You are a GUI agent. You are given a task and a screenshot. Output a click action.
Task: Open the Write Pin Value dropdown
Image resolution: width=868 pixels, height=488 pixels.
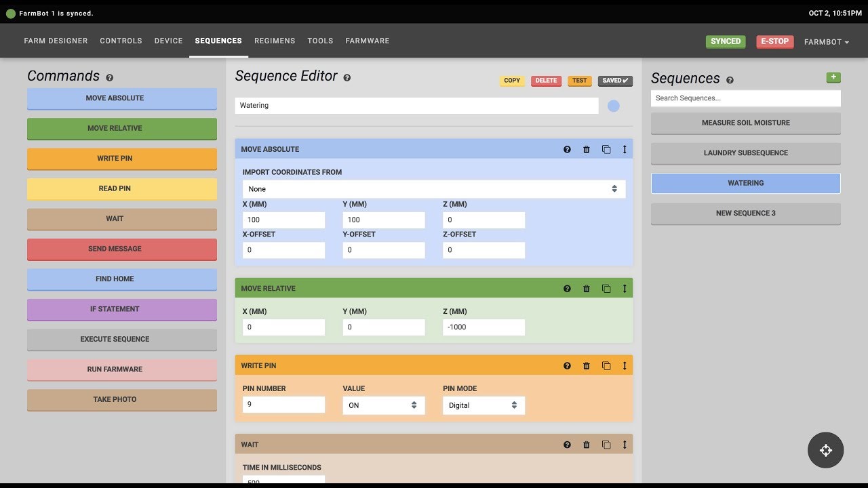click(x=384, y=405)
